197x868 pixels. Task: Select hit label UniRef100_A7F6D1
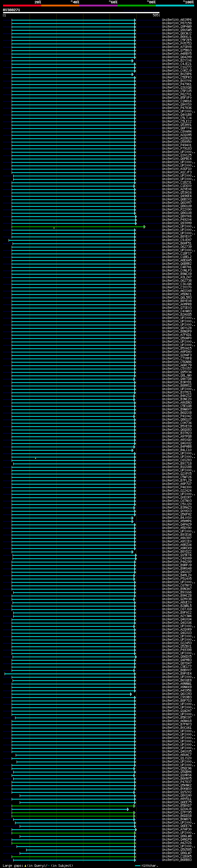pyautogui.click(x=177, y=335)
